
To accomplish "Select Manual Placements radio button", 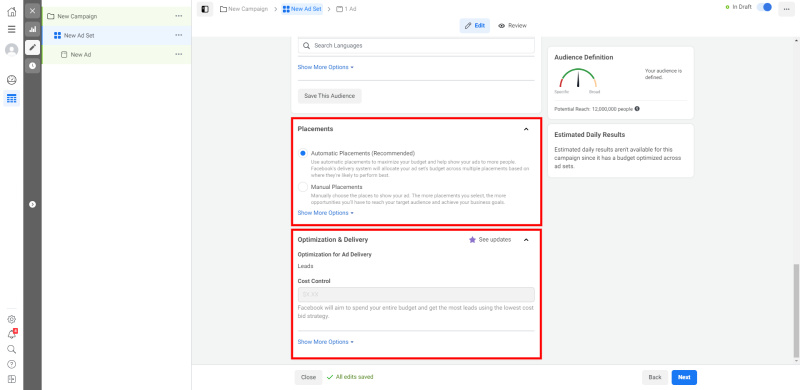I will click(x=303, y=187).
